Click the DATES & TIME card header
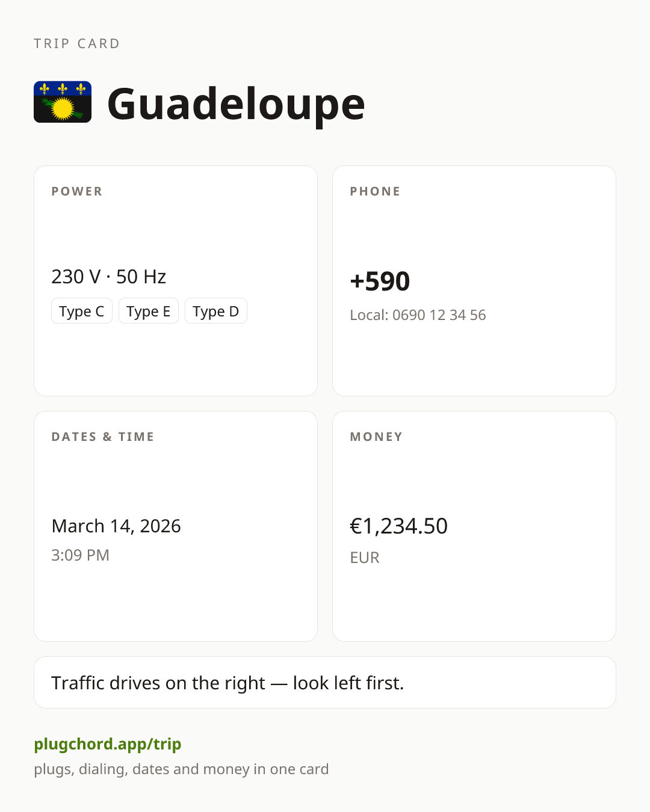Image resolution: width=650 pixels, height=812 pixels. [103, 437]
